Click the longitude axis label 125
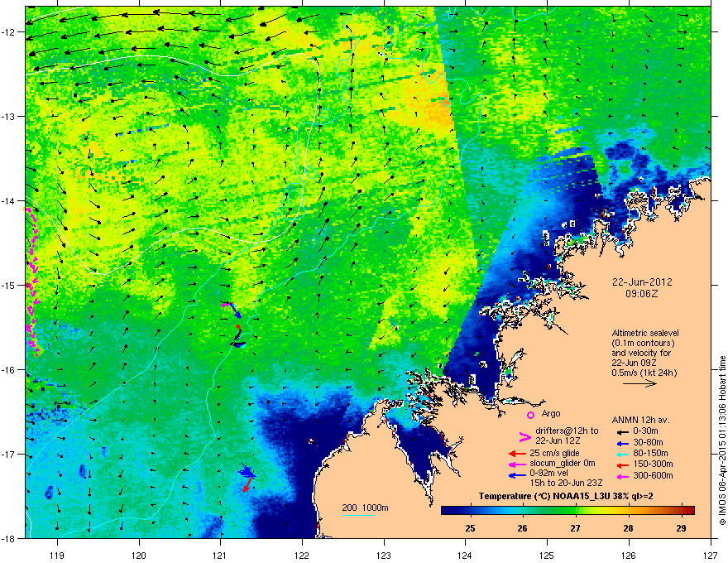The image size is (728, 563). [x=547, y=555]
